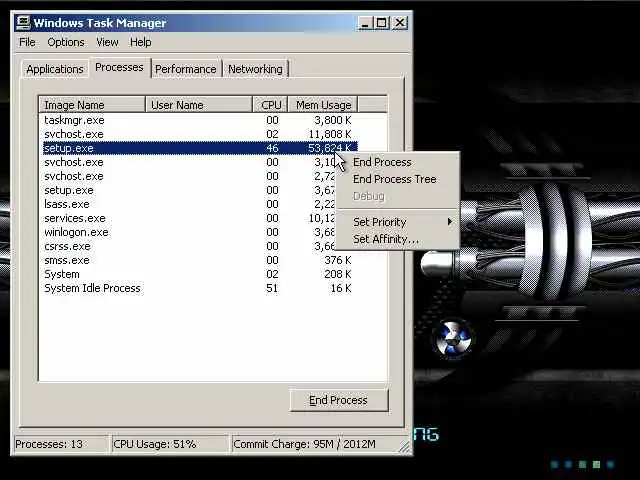Expand the Set Priority submenu
Viewport: 640px width, 480px height.
point(398,222)
